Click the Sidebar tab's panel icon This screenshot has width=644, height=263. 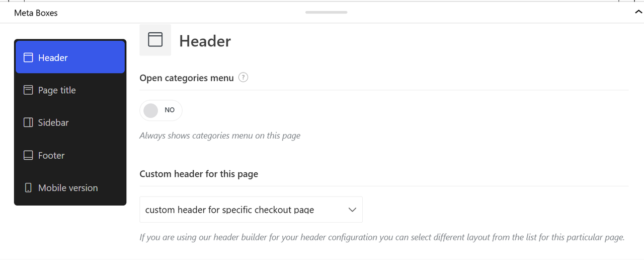click(x=28, y=122)
